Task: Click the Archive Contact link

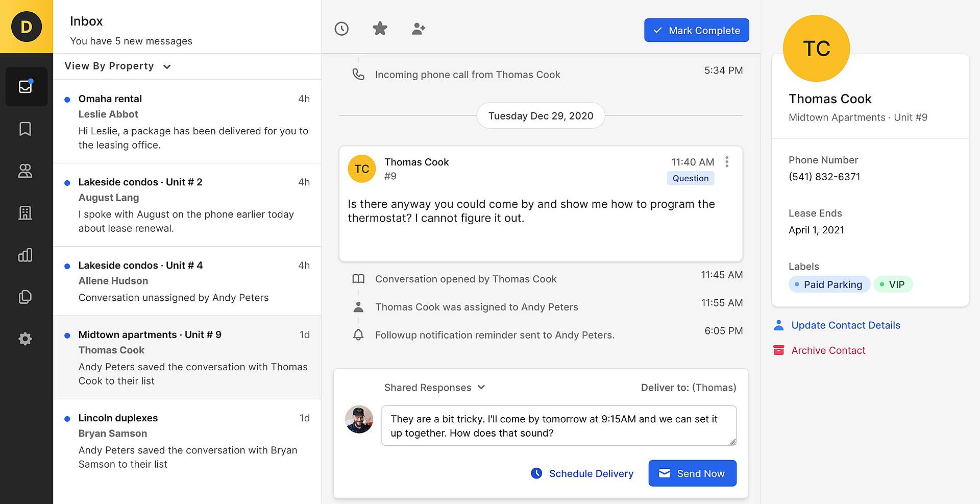Action: (828, 350)
